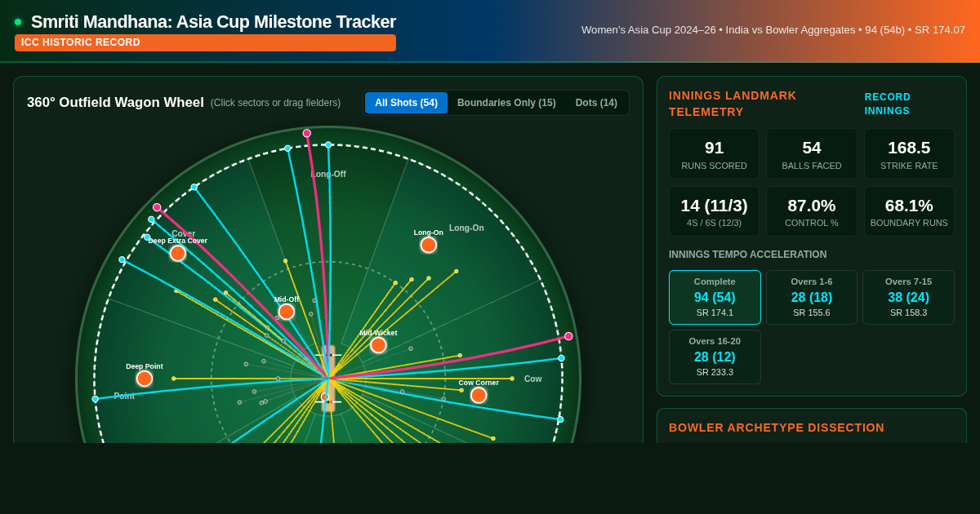Click the Smriti Mandhana Milestone Tracker title
Image resolution: width=980 pixels, height=514 pixels.
point(213,22)
